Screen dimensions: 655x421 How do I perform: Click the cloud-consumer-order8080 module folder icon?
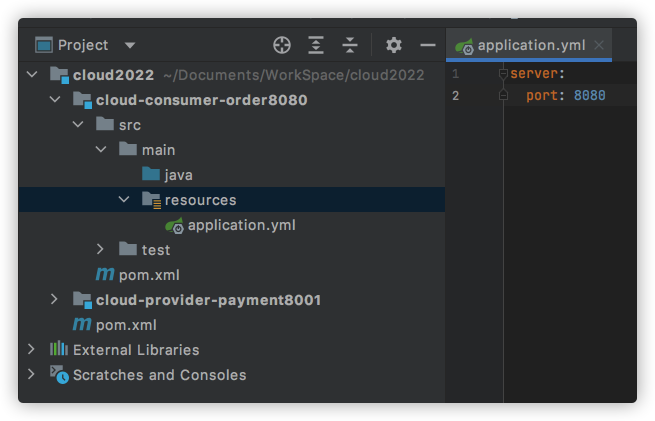(82, 100)
